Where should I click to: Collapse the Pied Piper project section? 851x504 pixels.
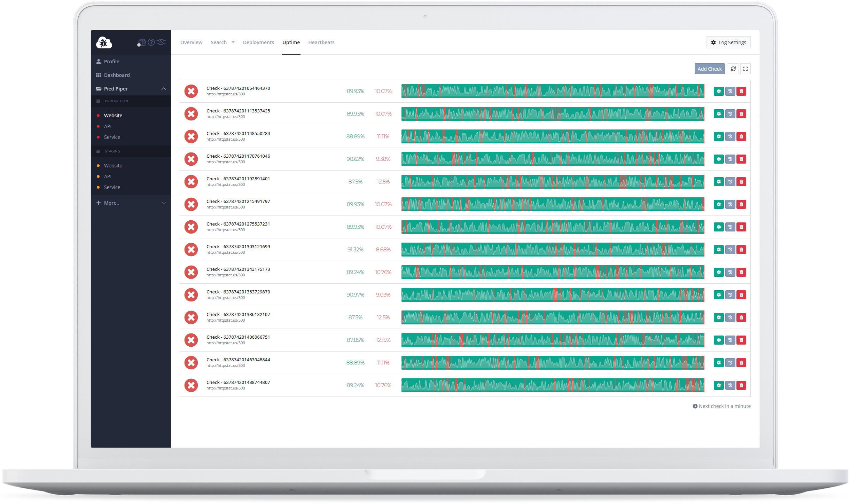point(163,89)
